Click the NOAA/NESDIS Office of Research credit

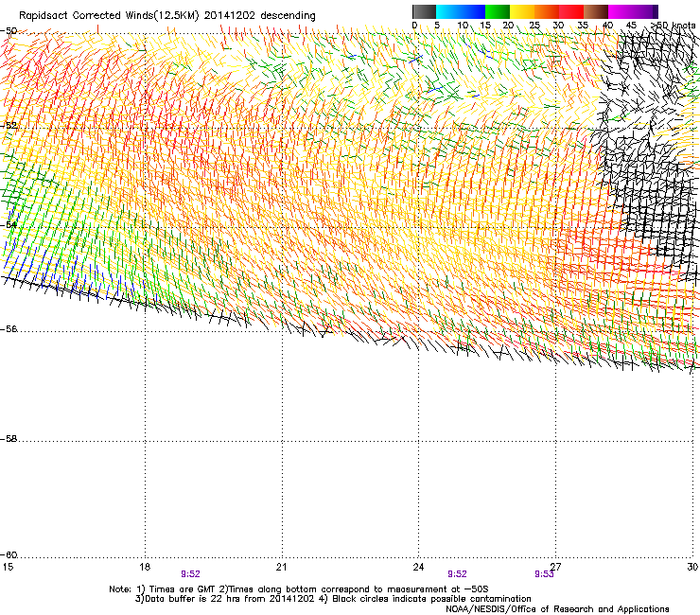pos(557,609)
